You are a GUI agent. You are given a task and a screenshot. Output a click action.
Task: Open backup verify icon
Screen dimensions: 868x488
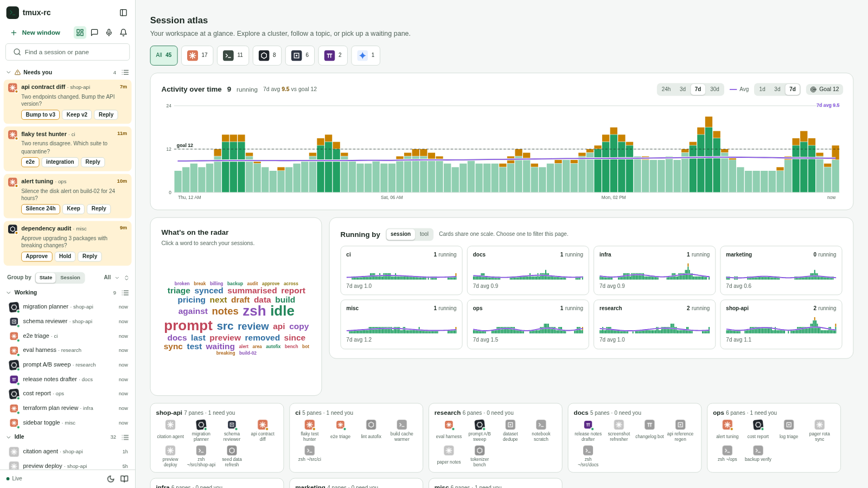(x=758, y=451)
